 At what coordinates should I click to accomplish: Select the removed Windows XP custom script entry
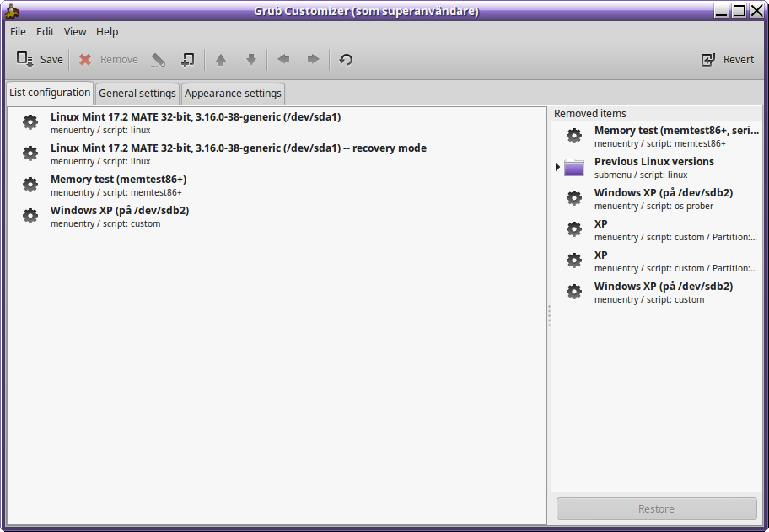click(x=657, y=293)
